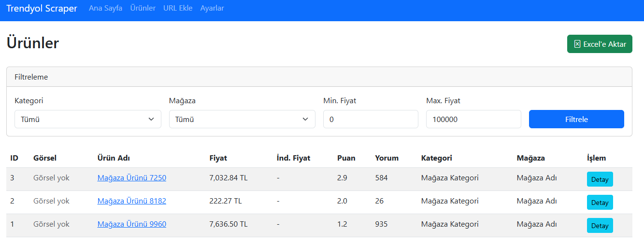Image resolution: width=644 pixels, height=244 pixels.
Task: Click the Filtrele button
Action: (x=576, y=119)
